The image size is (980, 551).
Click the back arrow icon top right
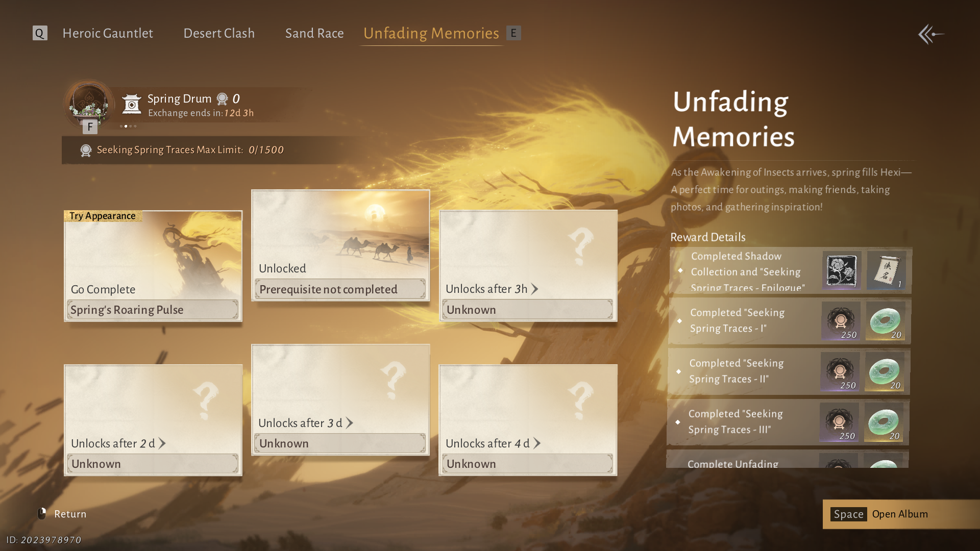931,34
